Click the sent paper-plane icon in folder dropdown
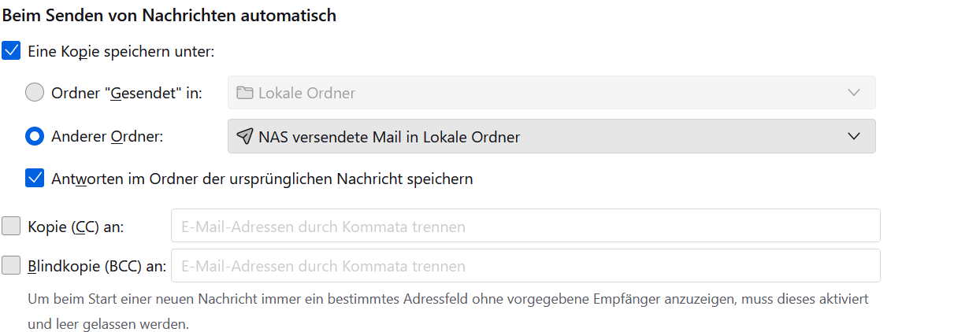The width and height of the screenshot is (980, 332). pyautogui.click(x=244, y=137)
